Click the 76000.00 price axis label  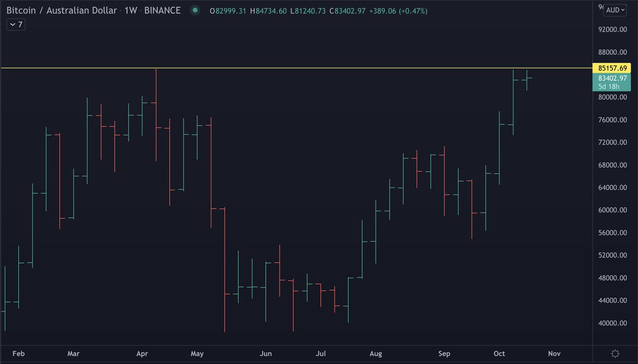pos(613,120)
